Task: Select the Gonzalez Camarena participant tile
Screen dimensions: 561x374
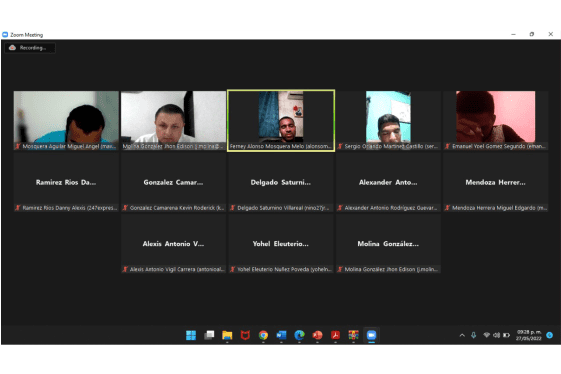Action: [174, 182]
